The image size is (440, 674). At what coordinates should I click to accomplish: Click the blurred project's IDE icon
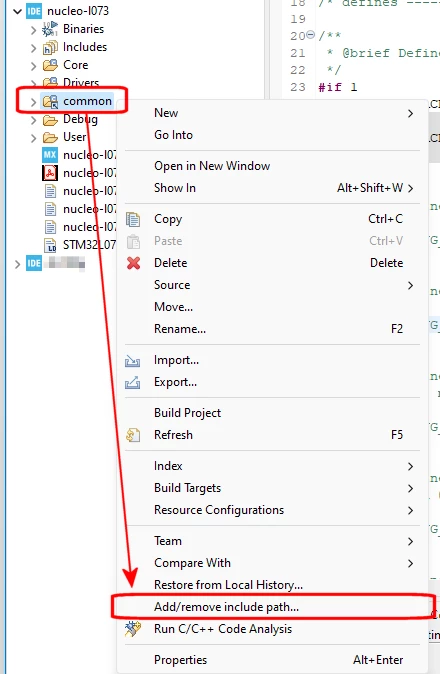point(34,263)
